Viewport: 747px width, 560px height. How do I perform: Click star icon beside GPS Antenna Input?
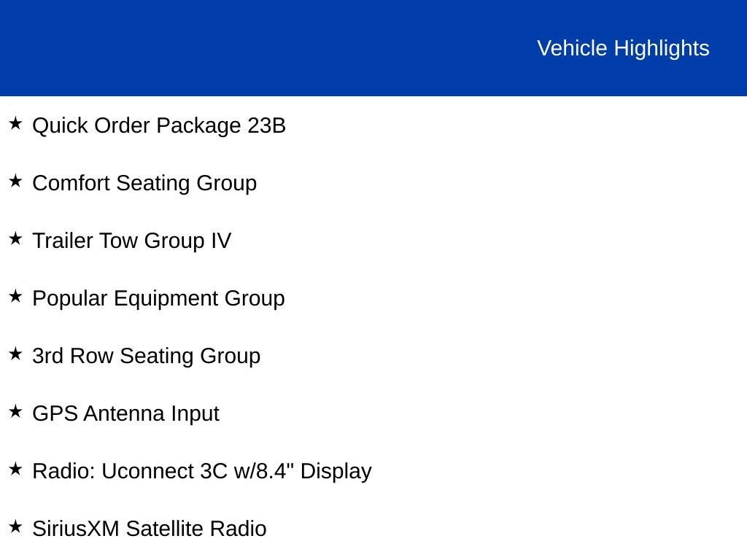pos(16,411)
